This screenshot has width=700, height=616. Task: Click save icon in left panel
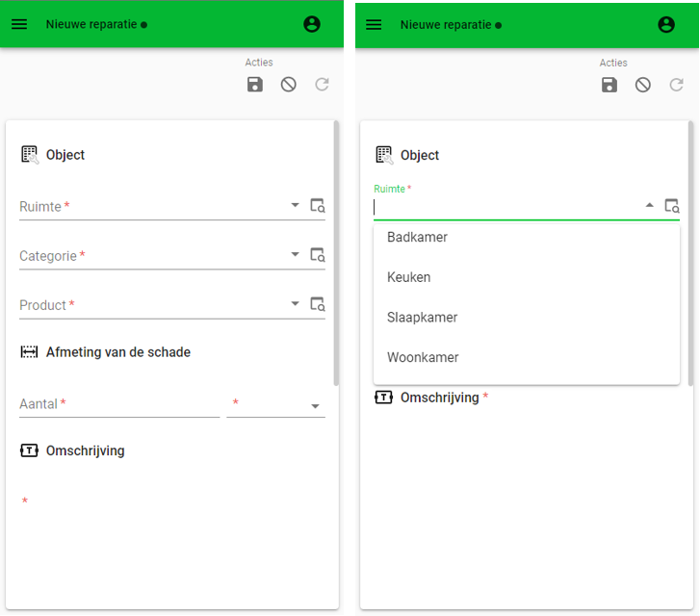255,85
